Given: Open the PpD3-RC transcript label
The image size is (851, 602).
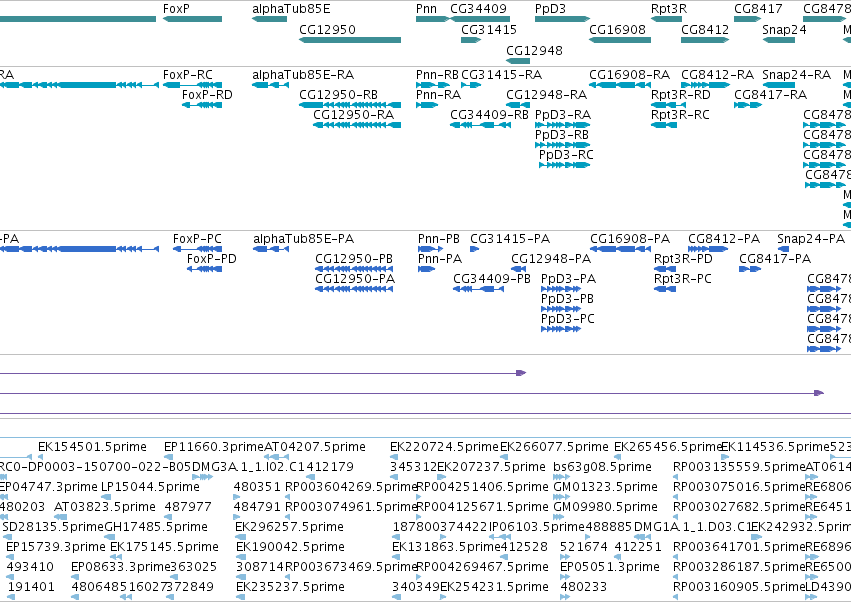Looking at the screenshot, I should [566, 155].
